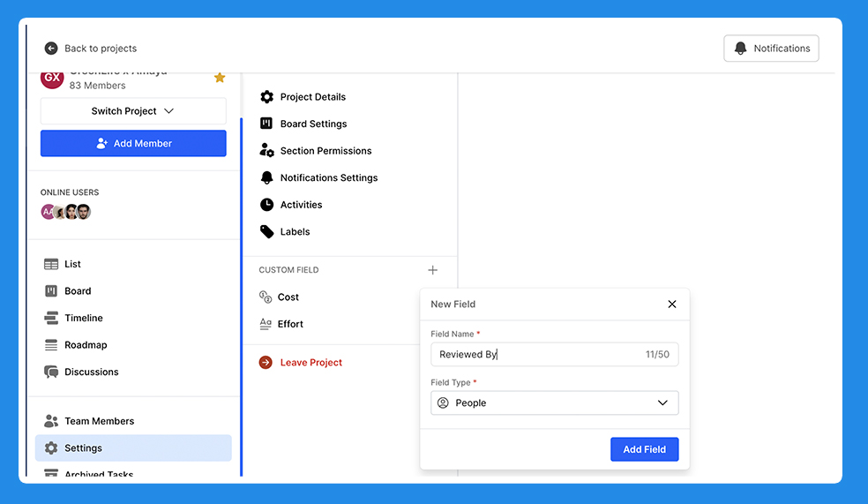
Task: Close the New Field dialog
Action: (672, 304)
